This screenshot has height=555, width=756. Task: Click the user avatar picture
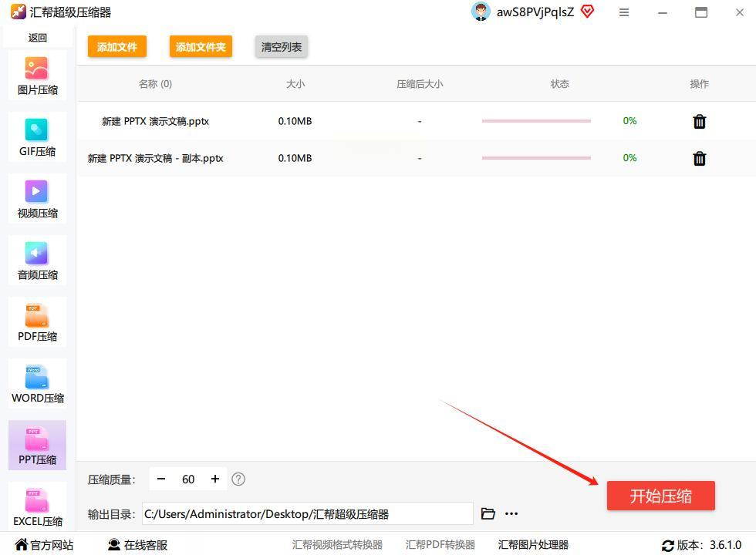coord(480,12)
